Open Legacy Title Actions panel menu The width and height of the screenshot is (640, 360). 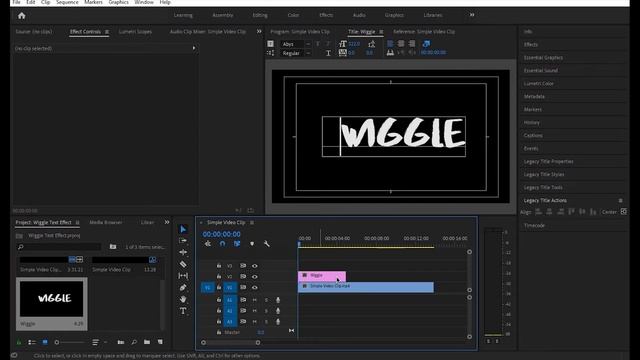point(620,200)
